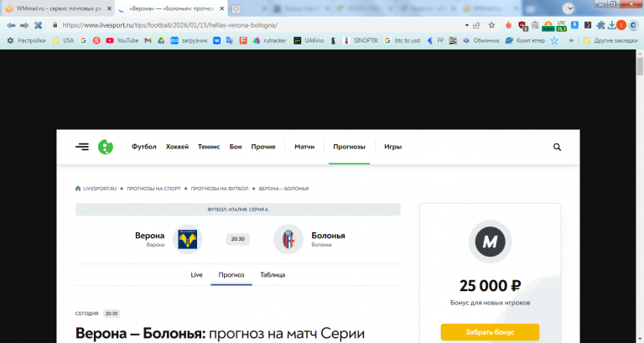Click the page vertical scrollbar thumb
The height and width of the screenshot is (343, 644).
point(640,66)
